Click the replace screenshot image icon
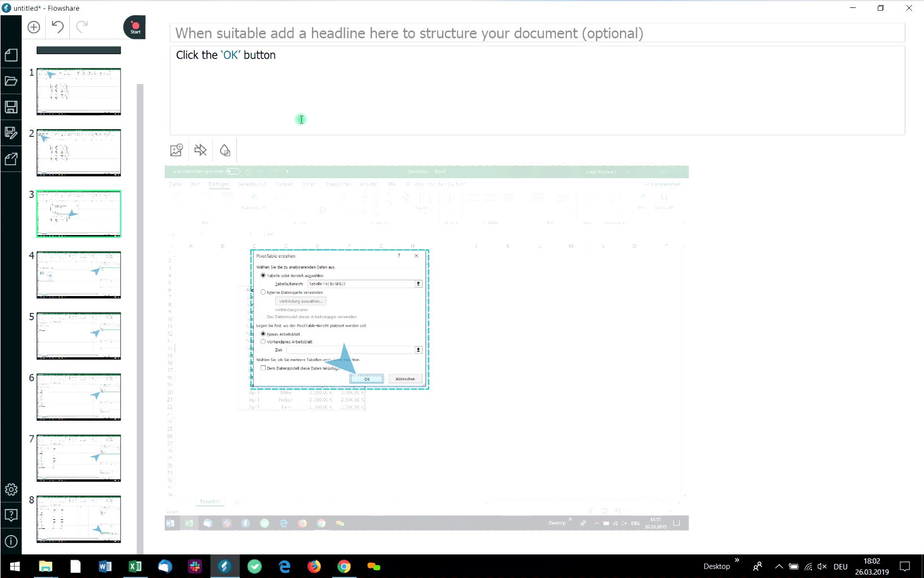Viewport: 924px width, 578px height. tap(177, 150)
